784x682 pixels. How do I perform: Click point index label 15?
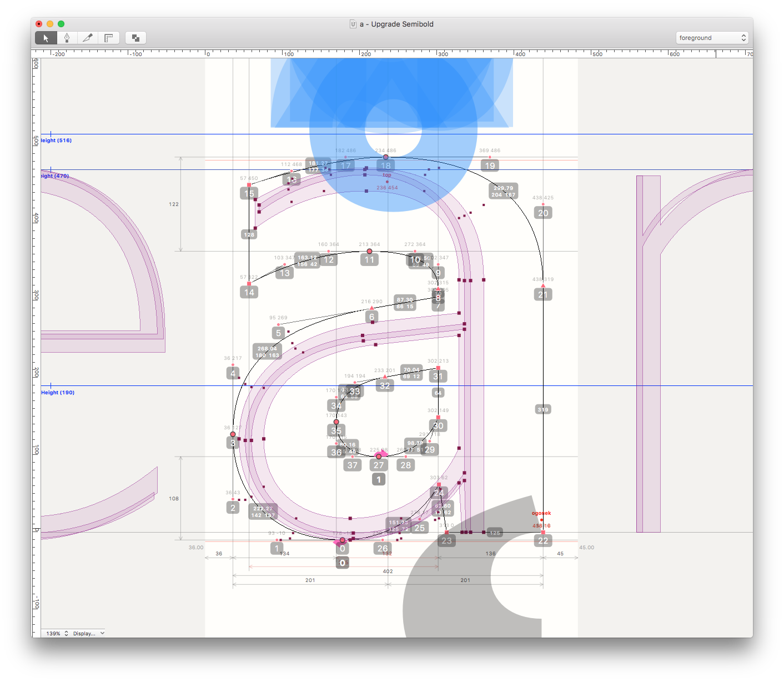(x=249, y=193)
